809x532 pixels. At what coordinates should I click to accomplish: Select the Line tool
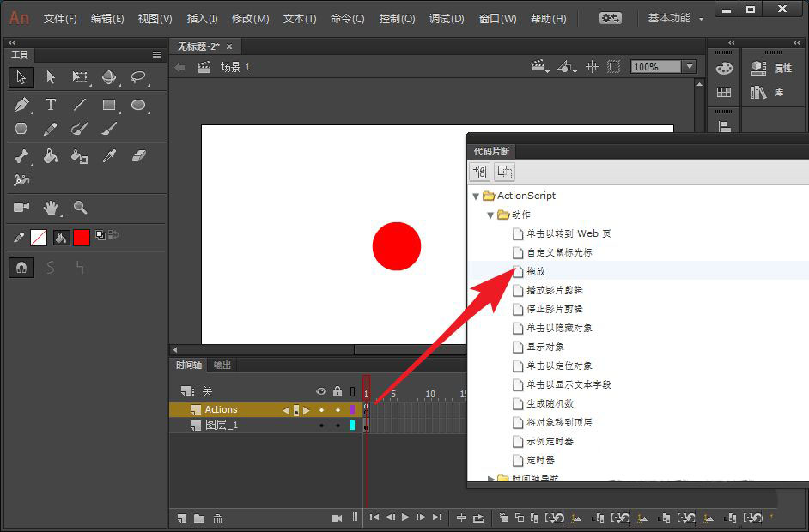click(80, 105)
